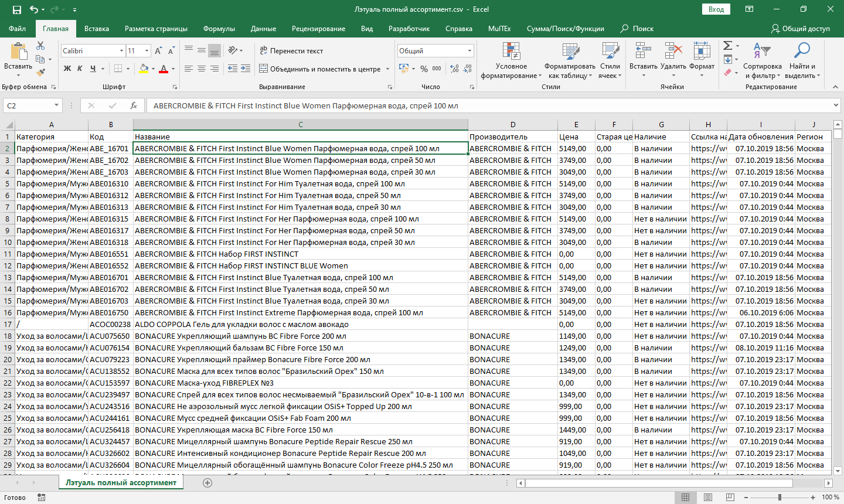
Task: Switch to the Review (Рецензирование) tab
Action: coord(318,29)
